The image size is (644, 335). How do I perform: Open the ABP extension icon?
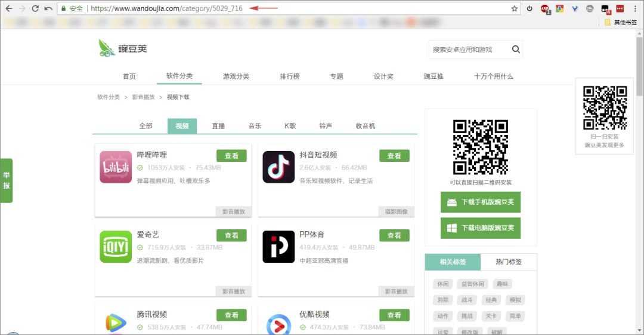point(545,8)
